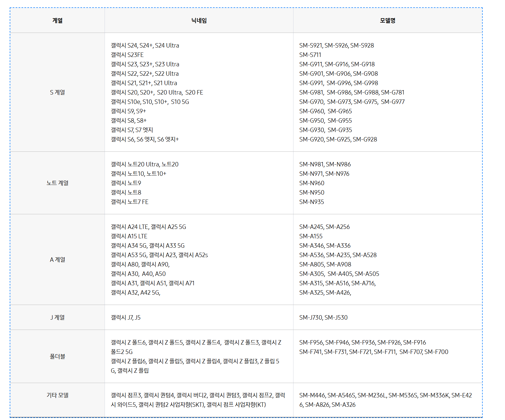Click 갤럭시 S22, S22+, S22 Ultra line
Viewport: 505px width, 420px height.
pyautogui.click(x=145, y=74)
